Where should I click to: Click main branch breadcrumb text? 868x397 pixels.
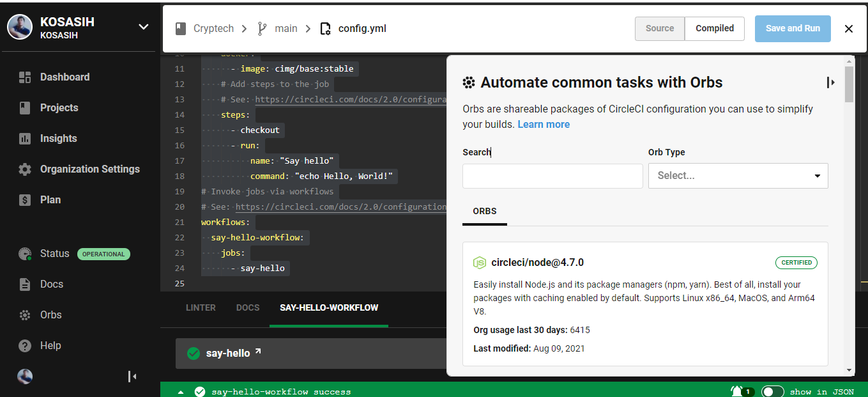(286, 29)
